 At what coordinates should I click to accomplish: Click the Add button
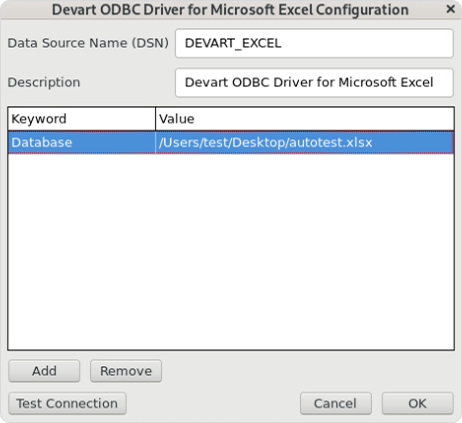pos(44,371)
